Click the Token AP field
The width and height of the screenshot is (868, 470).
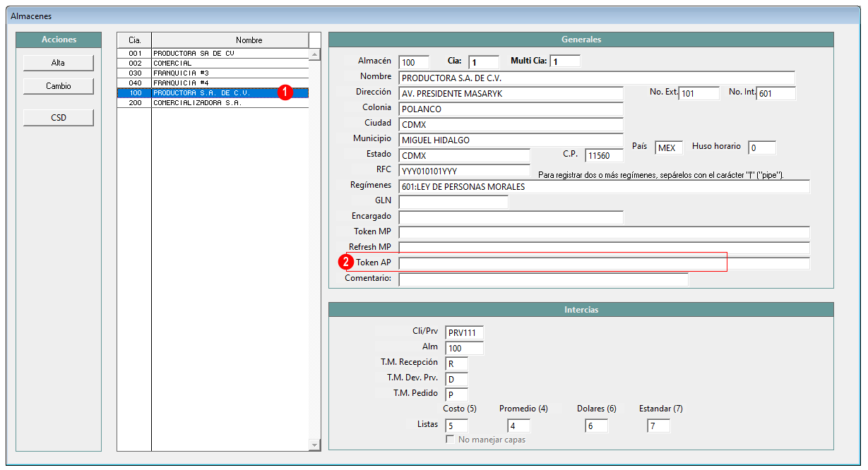pos(605,263)
